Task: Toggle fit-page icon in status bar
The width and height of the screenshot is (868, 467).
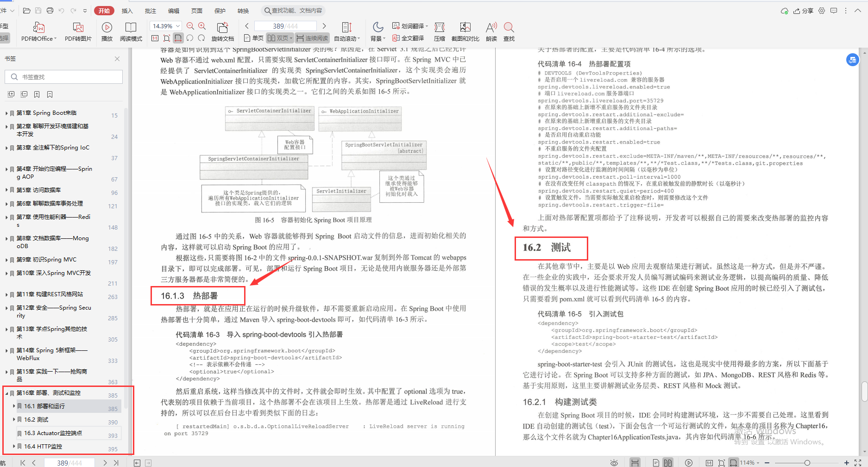Action: (x=721, y=463)
